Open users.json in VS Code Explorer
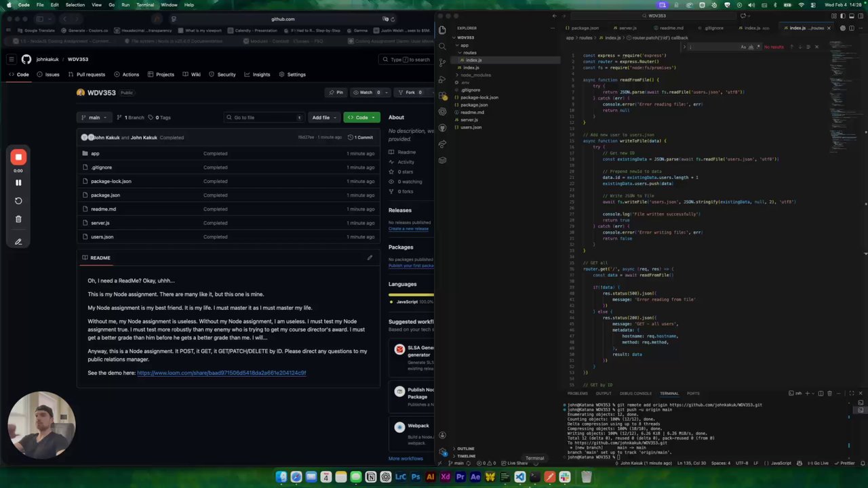The height and width of the screenshot is (488, 868). 471,127
